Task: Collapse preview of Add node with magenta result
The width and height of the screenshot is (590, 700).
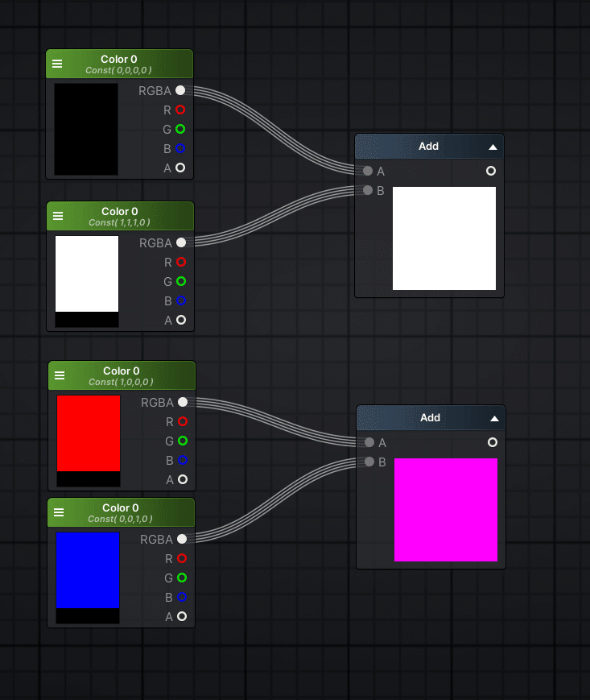Action: click(x=494, y=418)
